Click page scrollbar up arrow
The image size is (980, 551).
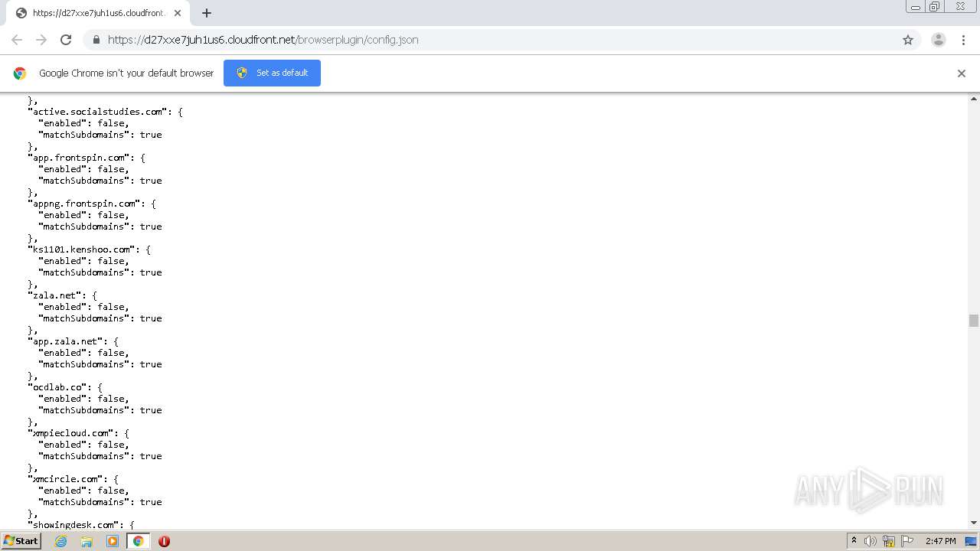tap(974, 99)
